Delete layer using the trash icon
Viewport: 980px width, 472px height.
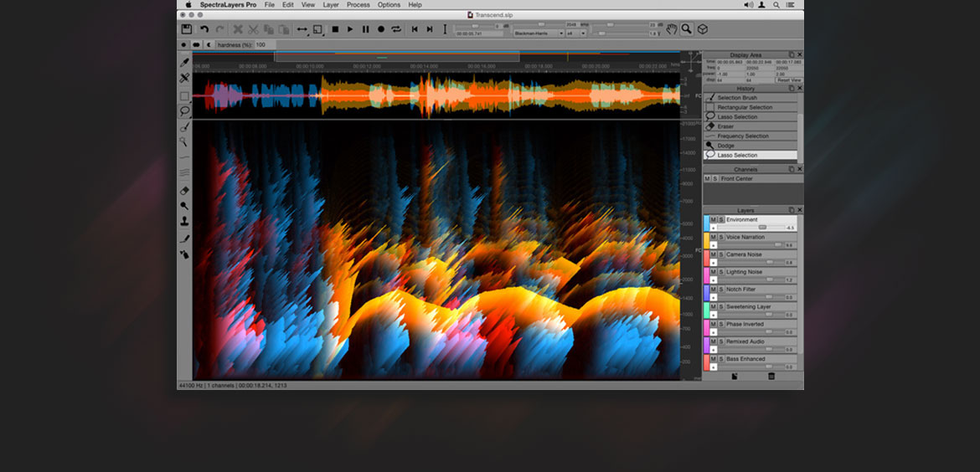(771, 377)
